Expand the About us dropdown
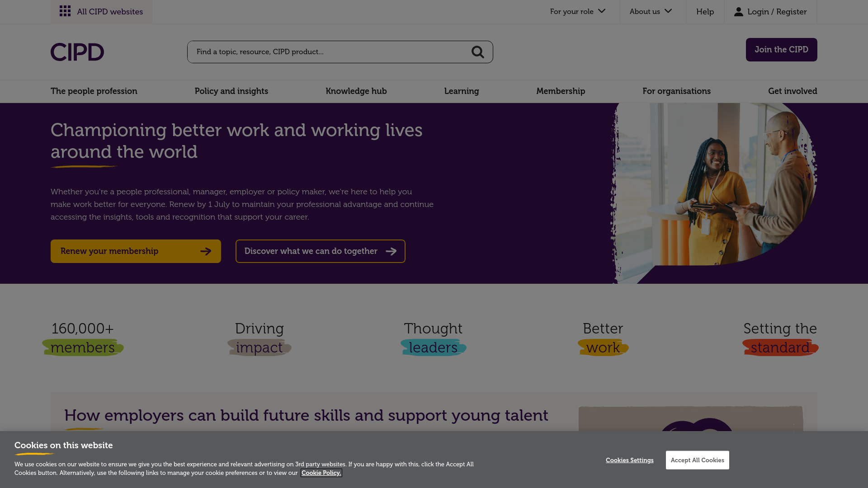Screen dimensions: 868x488 point(651,11)
